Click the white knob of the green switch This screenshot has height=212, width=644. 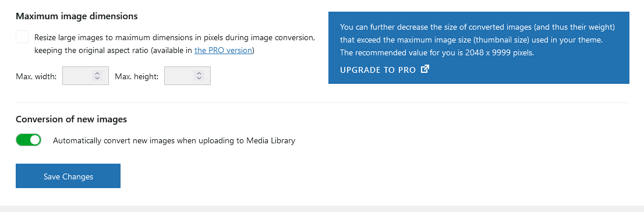coord(36,140)
